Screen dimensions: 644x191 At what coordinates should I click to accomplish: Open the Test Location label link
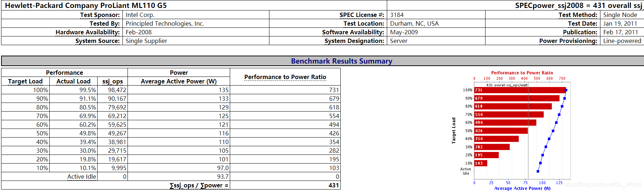(363, 23)
